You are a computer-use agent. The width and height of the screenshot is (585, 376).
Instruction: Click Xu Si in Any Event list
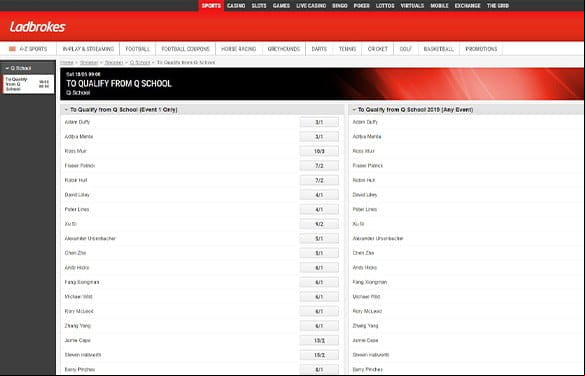[358, 224]
